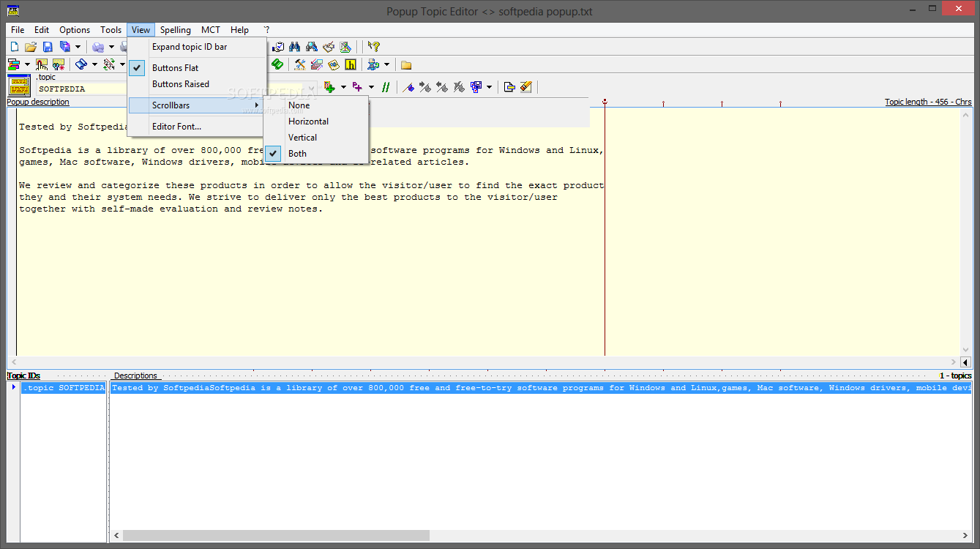Click the Topic length - 456 - Chrs label

coord(928,102)
